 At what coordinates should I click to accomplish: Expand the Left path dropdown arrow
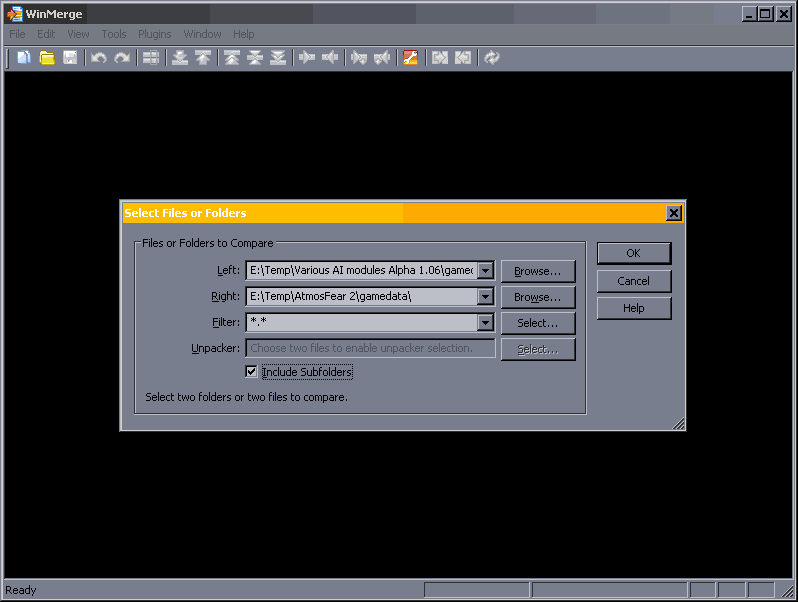(x=486, y=270)
